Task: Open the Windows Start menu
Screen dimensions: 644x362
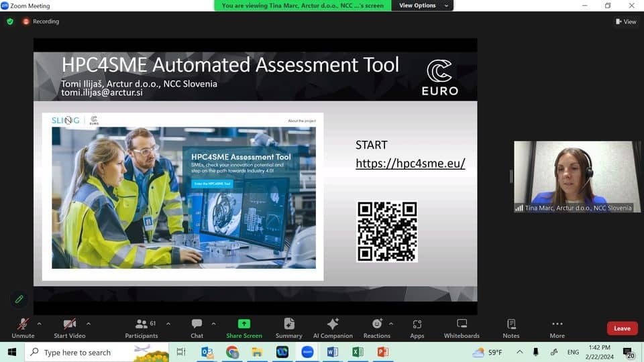Action: 12,352
